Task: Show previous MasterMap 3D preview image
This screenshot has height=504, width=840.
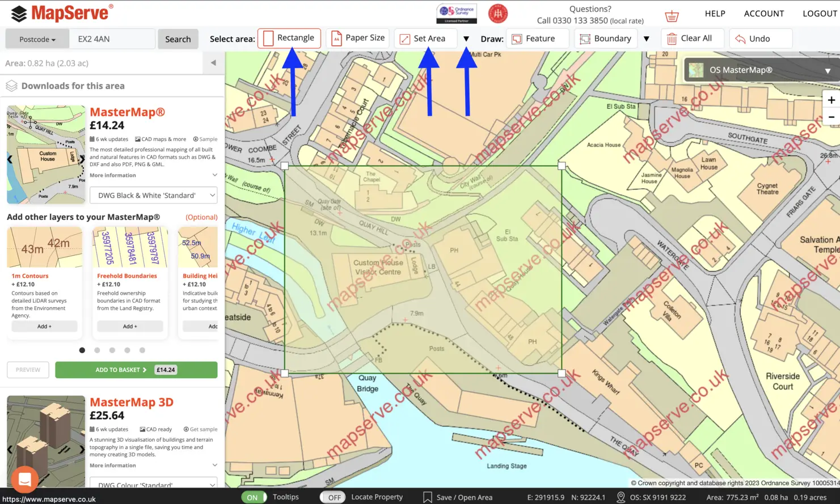Action: click(x=10, y=450)
